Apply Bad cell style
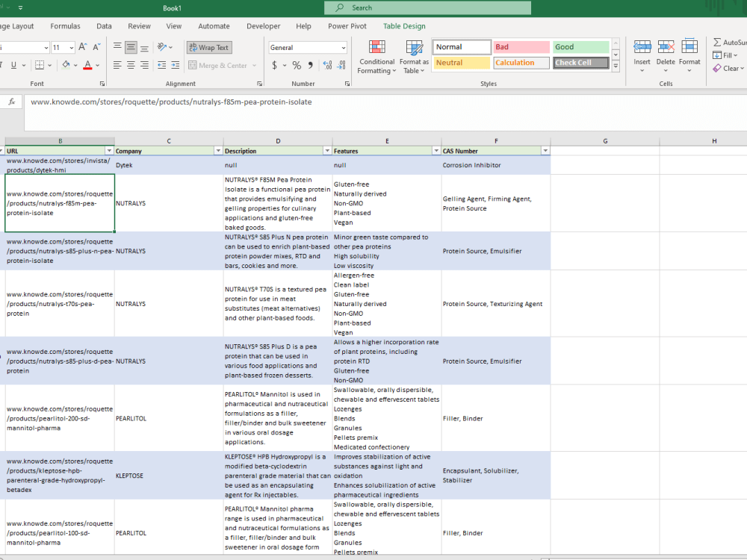747x560 pixels. click(521, 46)
